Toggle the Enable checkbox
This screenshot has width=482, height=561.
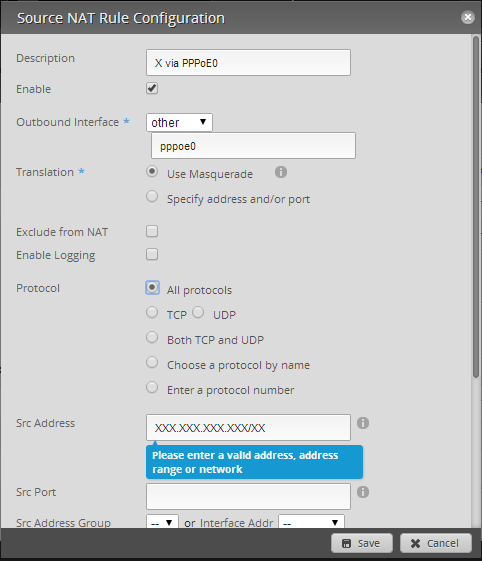click(152, 88)
